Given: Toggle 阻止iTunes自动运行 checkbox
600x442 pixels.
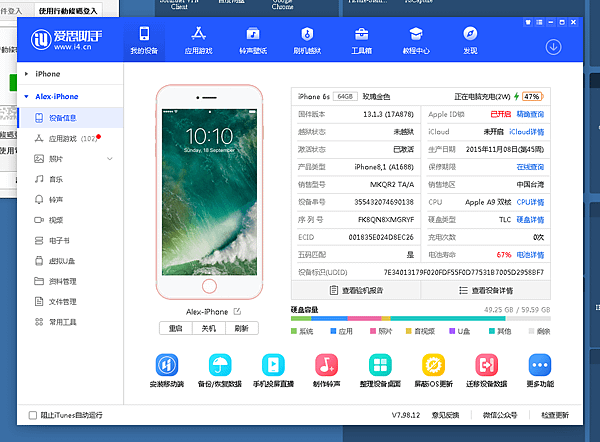Looking at the screenshot, I should click(x=33, y=415).
